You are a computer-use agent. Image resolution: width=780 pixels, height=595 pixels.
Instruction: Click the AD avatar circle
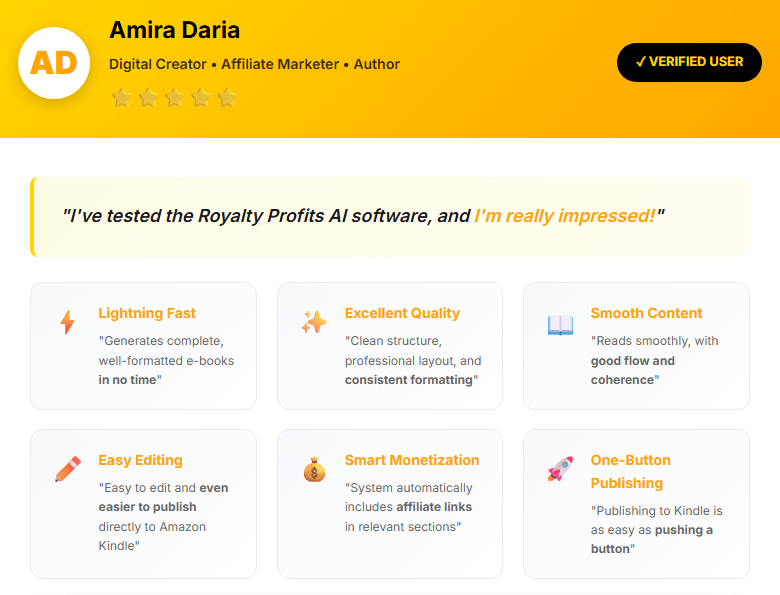pos(54,63)
